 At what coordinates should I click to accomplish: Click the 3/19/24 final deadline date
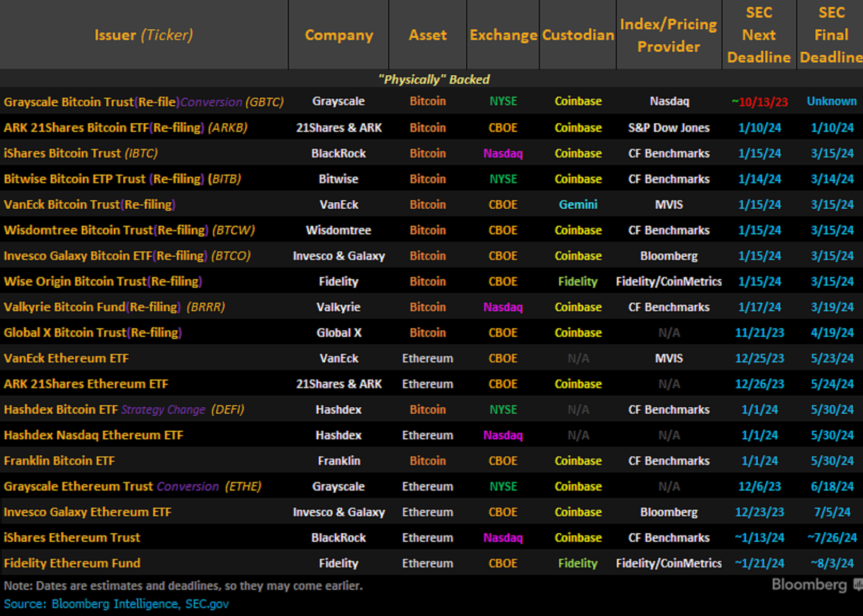832,307
